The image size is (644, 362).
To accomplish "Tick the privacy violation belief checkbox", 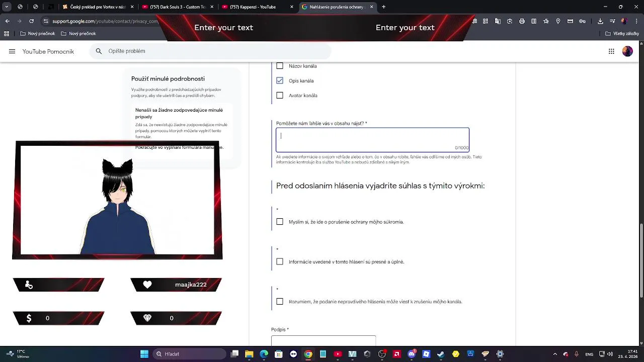I will coord(280,222).
